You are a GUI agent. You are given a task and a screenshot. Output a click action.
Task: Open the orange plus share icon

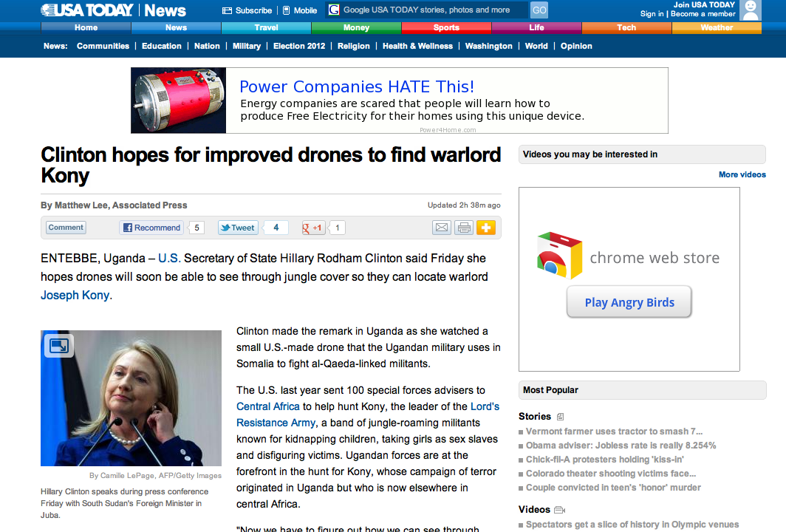486,228
